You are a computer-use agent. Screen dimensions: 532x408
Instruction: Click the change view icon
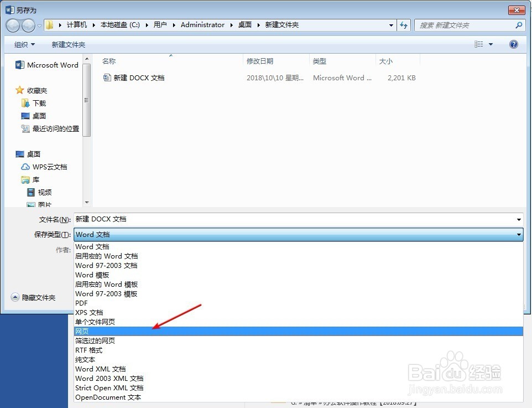pos(478,44)
